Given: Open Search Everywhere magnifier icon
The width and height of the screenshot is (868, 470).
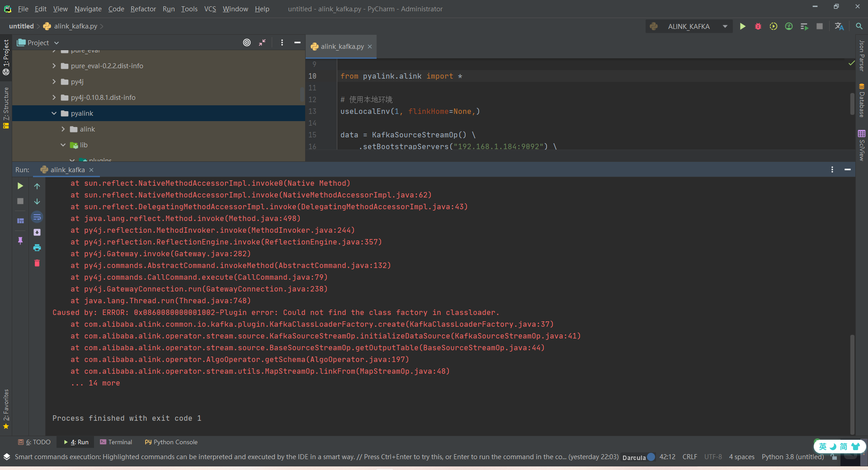Looking at the screenshot, I should tap(859, 27).
